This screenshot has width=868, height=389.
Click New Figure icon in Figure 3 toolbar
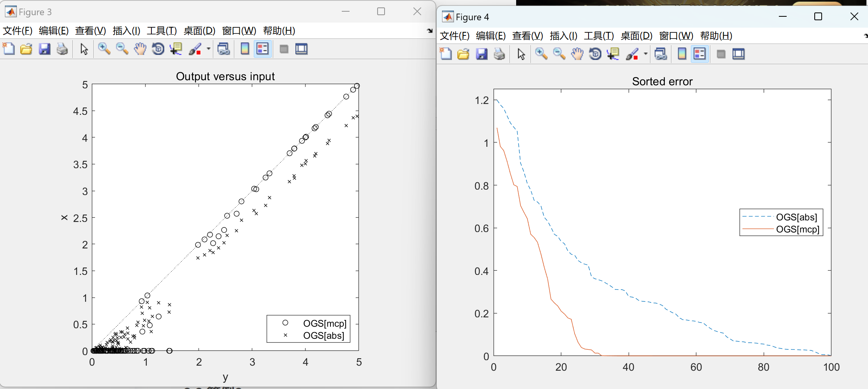coord(9,49)
